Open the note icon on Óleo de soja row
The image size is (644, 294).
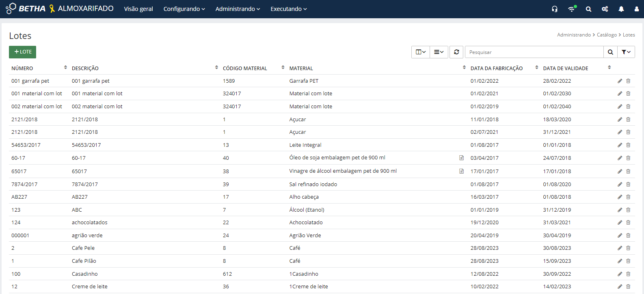coord(462,158)
